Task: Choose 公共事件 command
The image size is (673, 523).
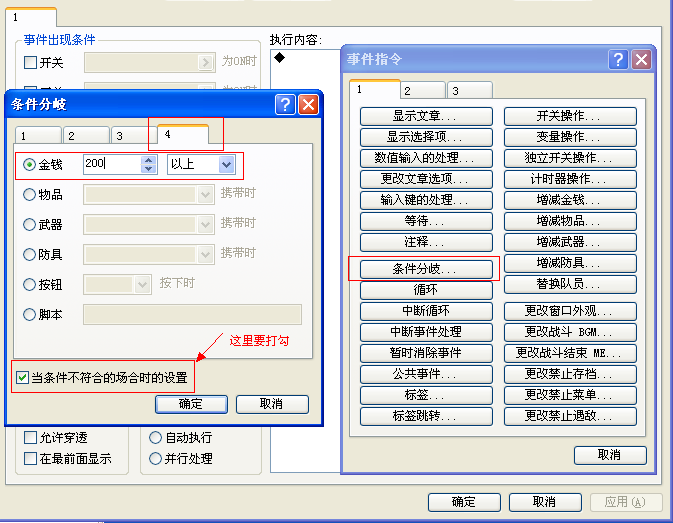Action: coord(426,374)
